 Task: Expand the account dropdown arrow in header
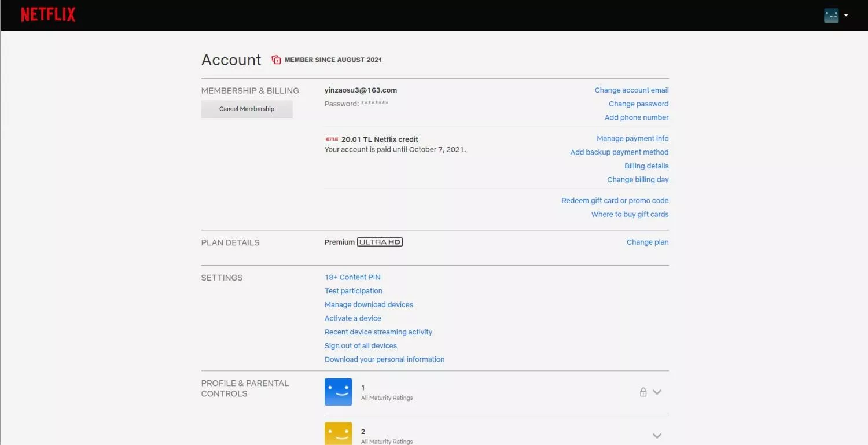[846, 16]
